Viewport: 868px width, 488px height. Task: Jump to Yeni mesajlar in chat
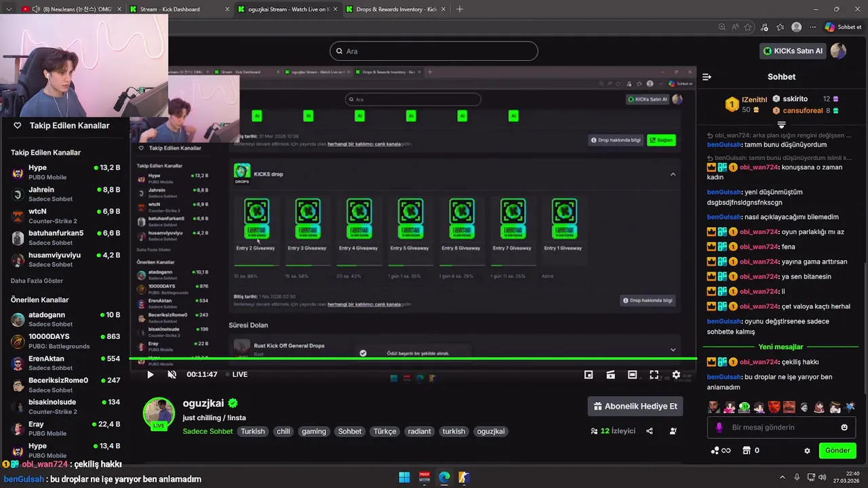tap(781, 347)
